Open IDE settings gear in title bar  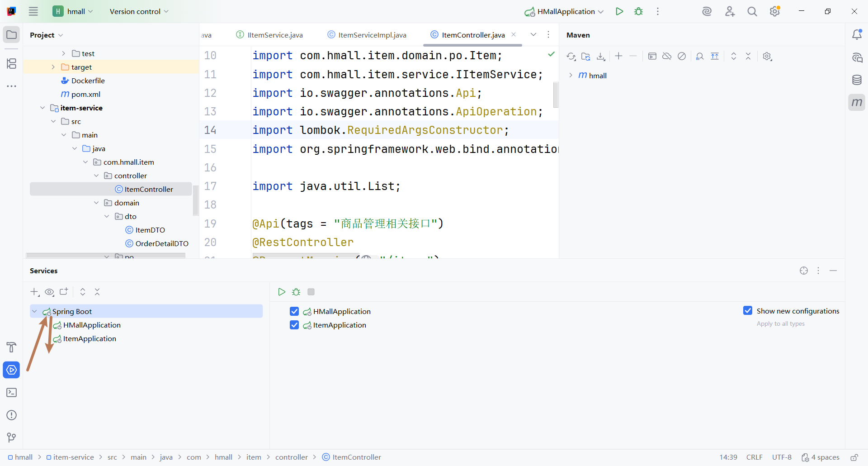[775, 11]
